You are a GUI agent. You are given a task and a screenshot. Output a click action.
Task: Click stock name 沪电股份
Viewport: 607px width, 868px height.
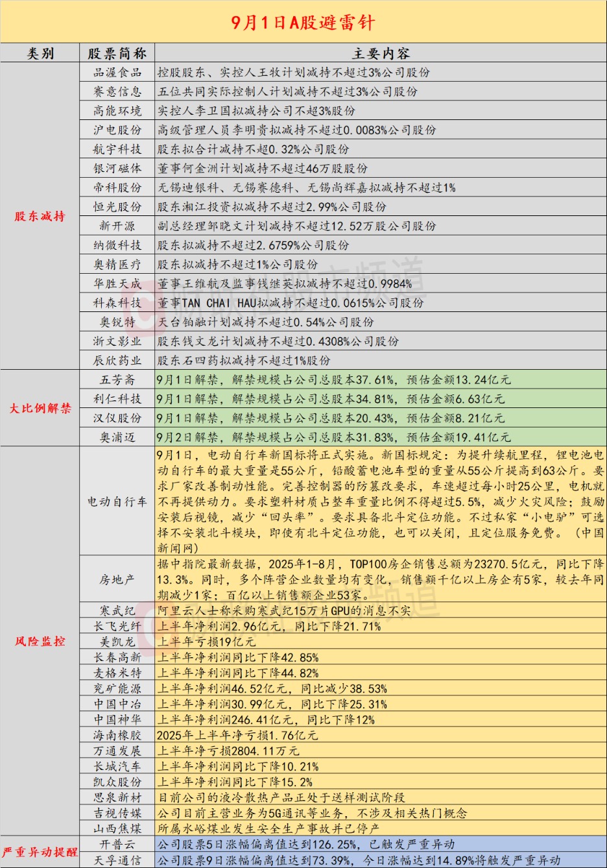pyautogui.click(x=117, y=130)
